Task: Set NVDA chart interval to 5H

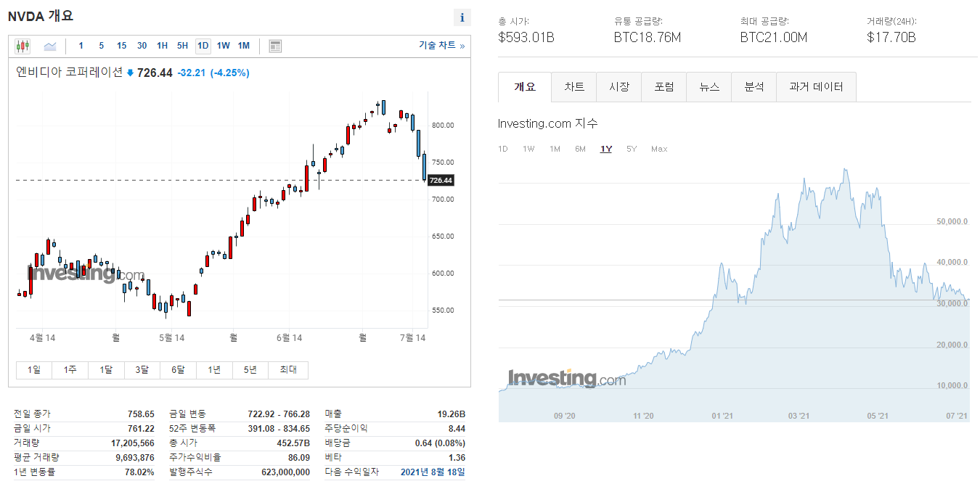Action: point(182,46)
